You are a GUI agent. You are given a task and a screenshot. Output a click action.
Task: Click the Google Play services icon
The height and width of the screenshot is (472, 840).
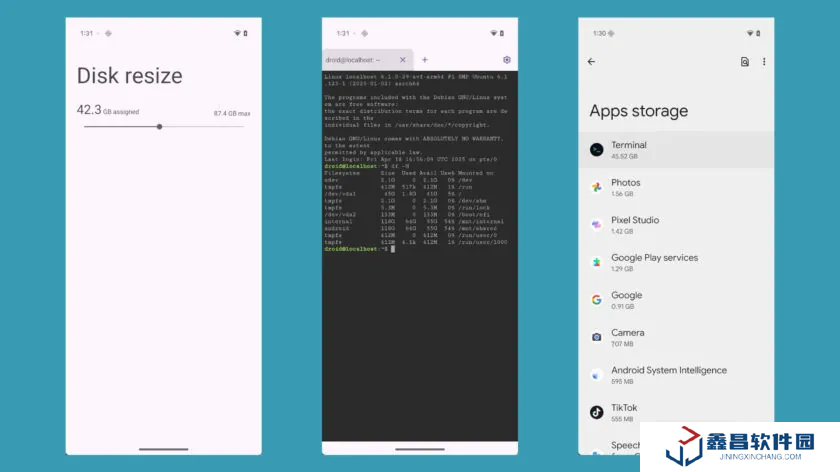click(596, 262)
